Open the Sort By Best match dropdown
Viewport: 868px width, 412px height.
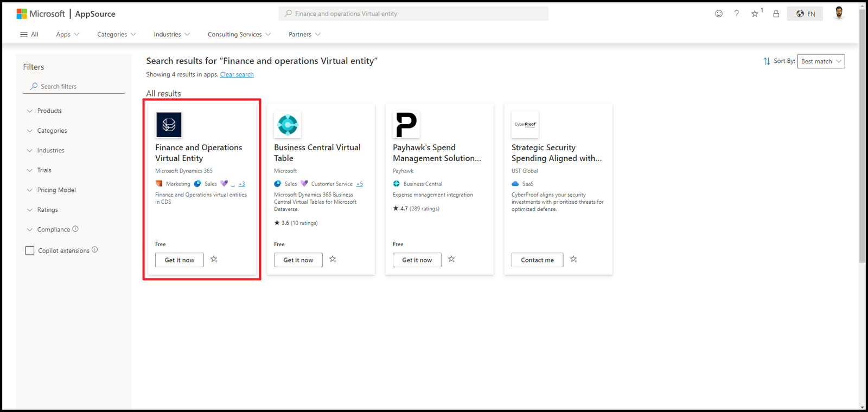(x=821, y=61)
